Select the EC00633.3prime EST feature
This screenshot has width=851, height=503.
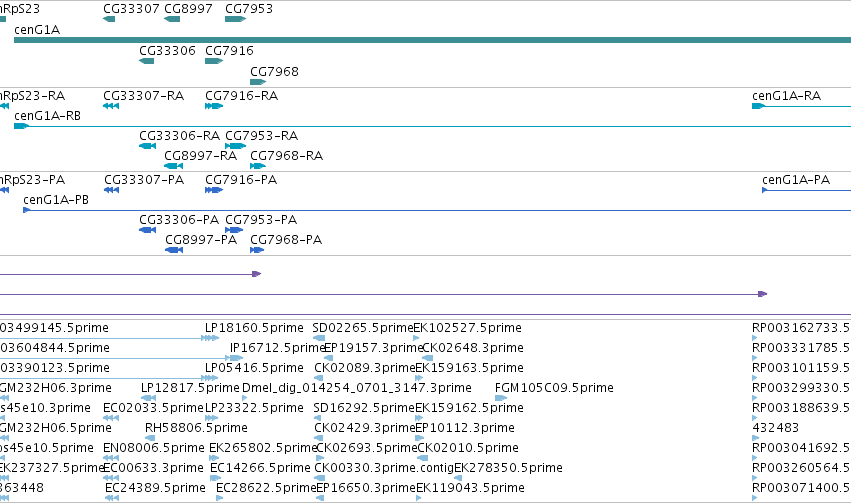(111, 479)
